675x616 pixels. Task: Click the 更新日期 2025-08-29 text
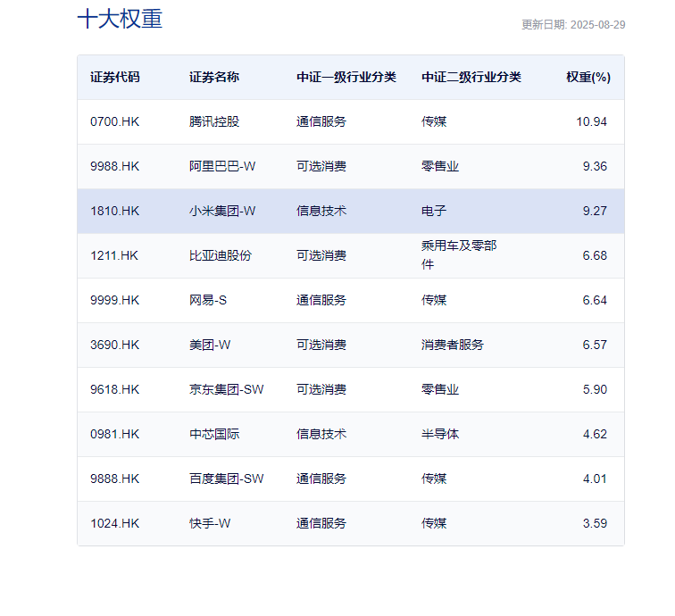point(573,25)
